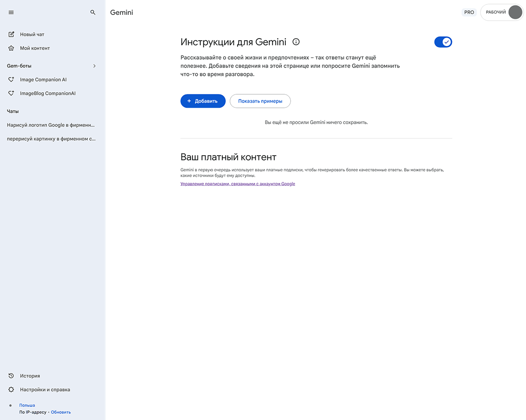This screenshot has width=526, height=420.
Task: Expand the Gem-боты section chevron
Action: [94, 66]
